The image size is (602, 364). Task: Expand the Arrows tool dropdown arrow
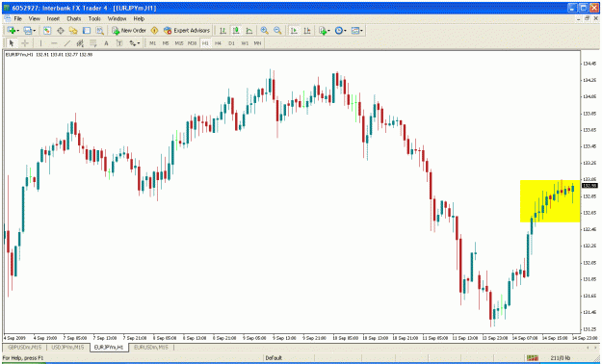139,43
